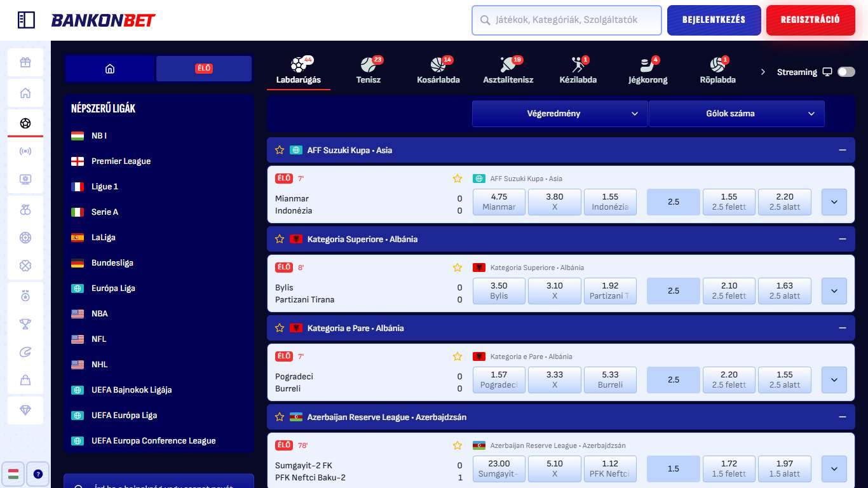Show more sports with the right arrow
Screen dimensions: 868x488
tap(763, 72)
